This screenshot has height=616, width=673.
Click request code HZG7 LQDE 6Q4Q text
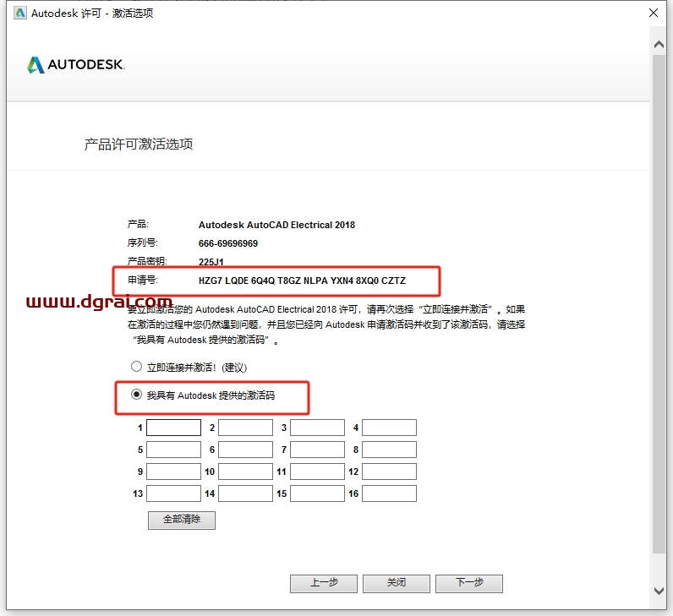click(302, 281)
